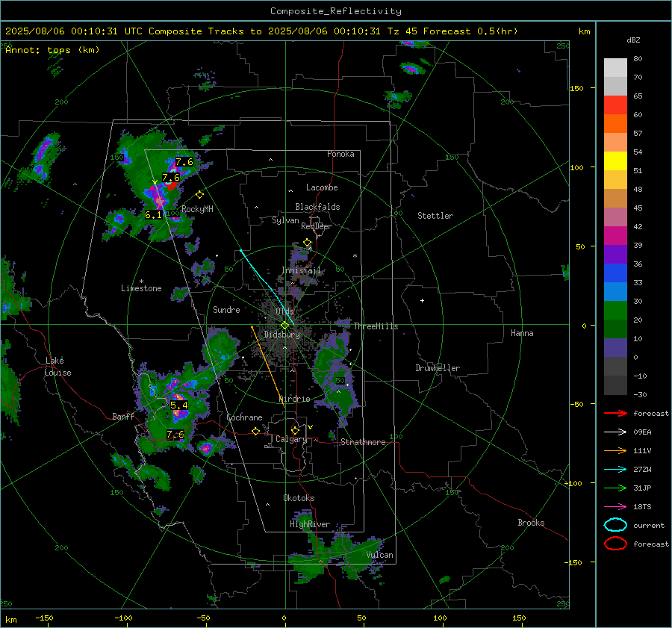Click the Brooks label
The height and width of the screenshot is (628, 672).
[531, 523]
